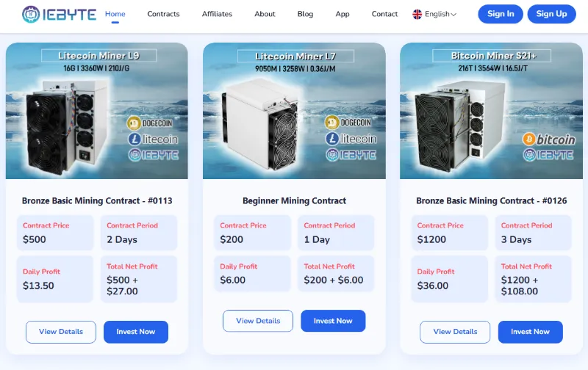Open the Blog navigation link
Image resolution: width=588 pixels, height=370 pixels.
click(x=305, y=14)
